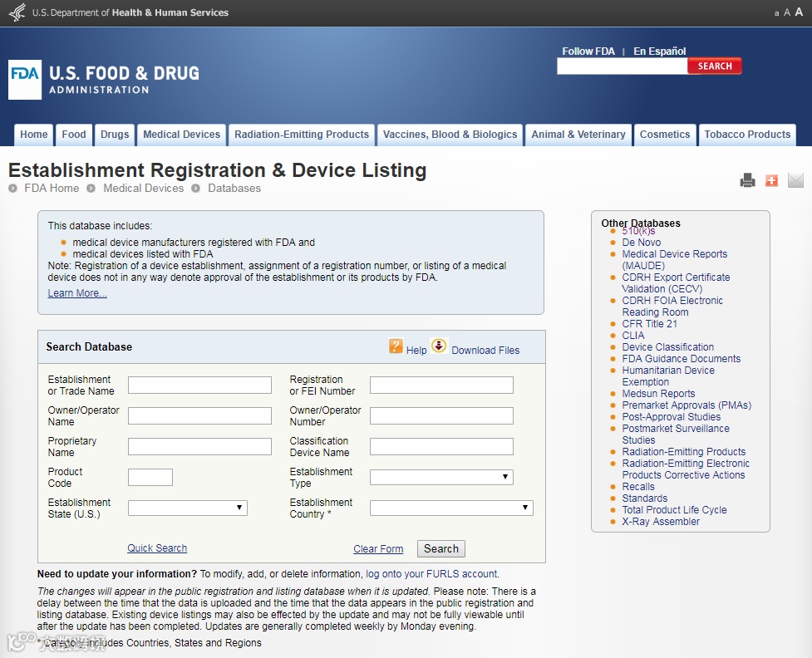Email this page via envelope icon
The width and height of the screenshot is (812, 658).
click(x=795, y=180)
